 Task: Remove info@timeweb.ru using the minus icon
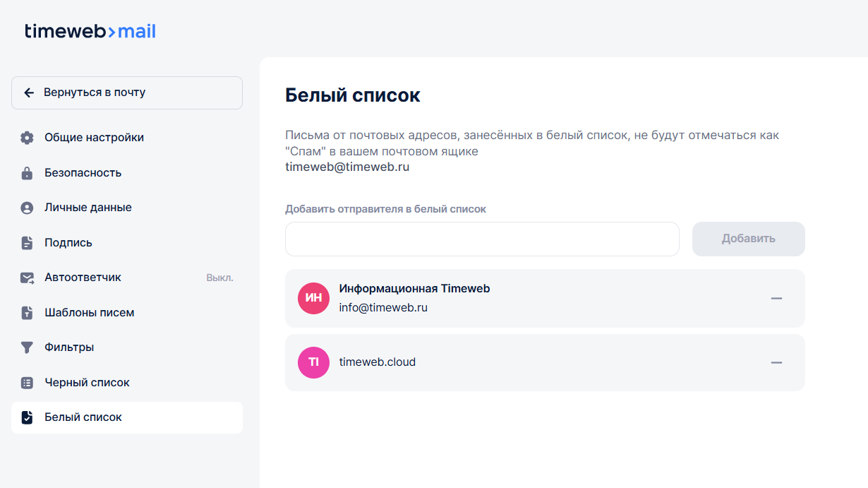776,299
